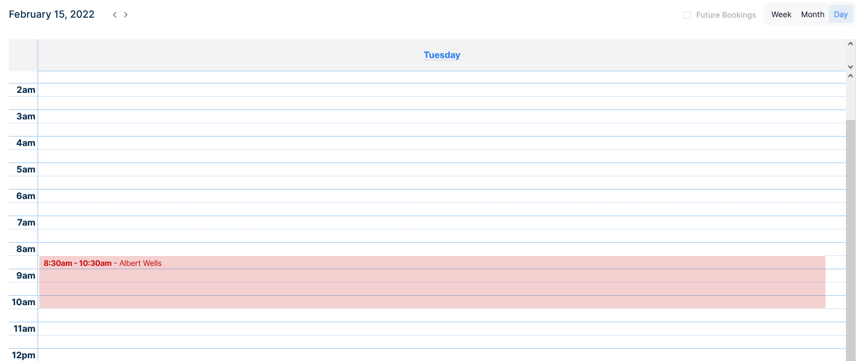The height and width of the screenshot is (361, 868).
Task: Click up arrow atop time grid scrollbar
Action: pos(850,76)
